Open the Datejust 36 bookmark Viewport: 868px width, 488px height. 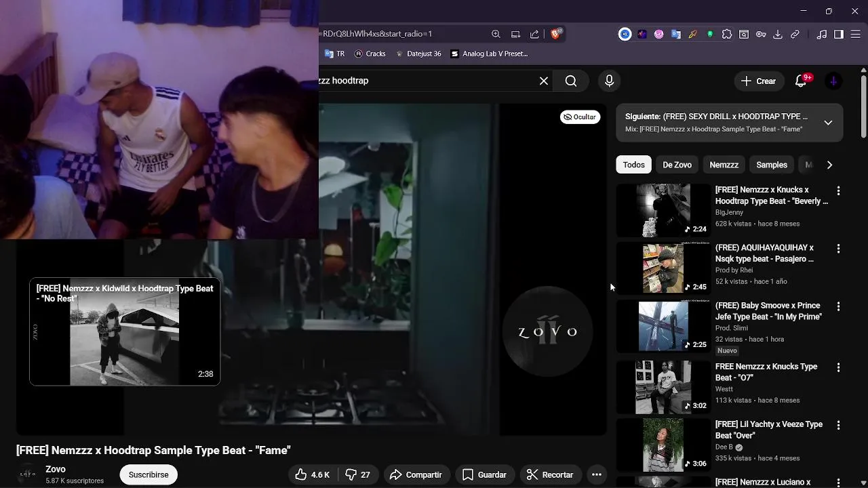(418, 54)
